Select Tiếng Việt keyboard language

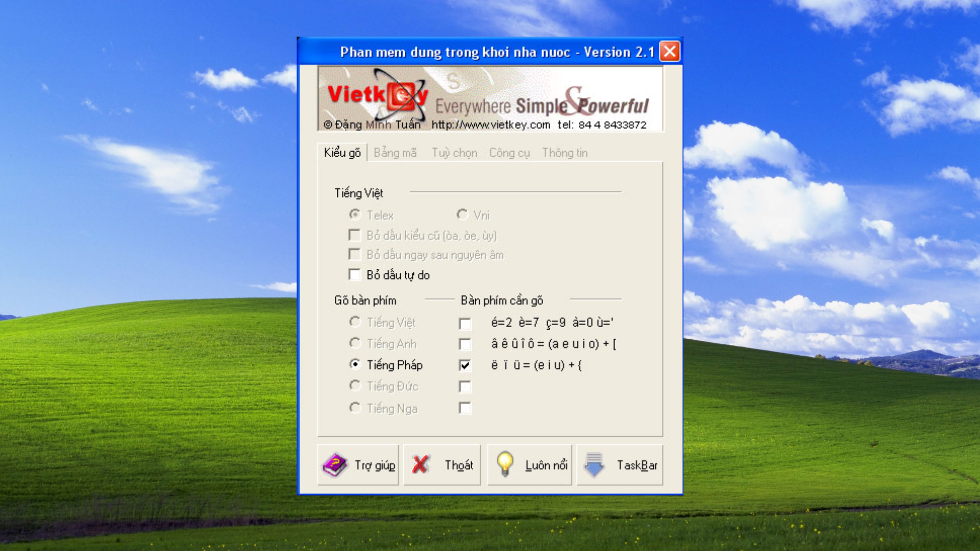(355, 321)
